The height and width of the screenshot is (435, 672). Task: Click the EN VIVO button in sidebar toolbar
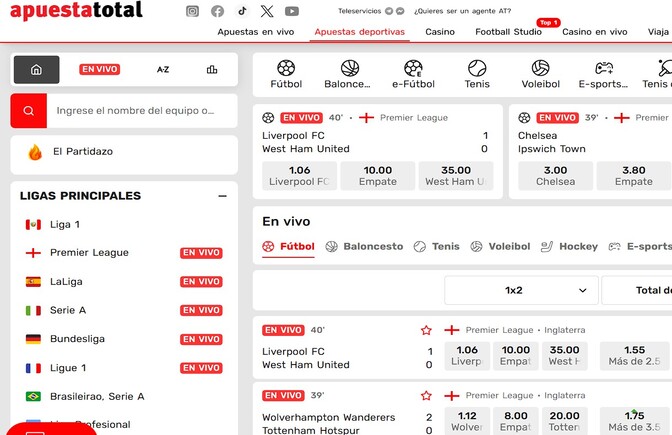(99, 69)
